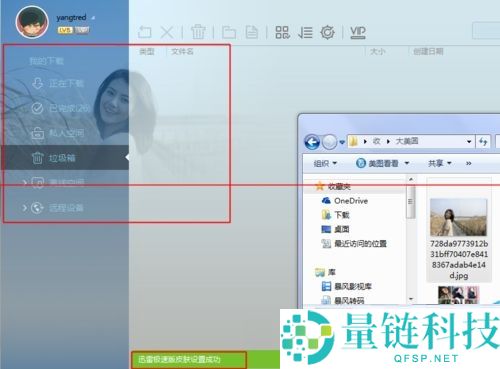Select 暴风影视库 in the Explorer tree
Screen dimensions: 500x369
347,286
